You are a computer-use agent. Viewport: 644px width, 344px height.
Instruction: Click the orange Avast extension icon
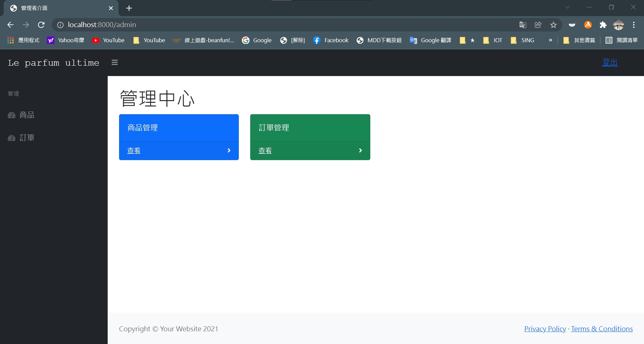point(588,25)
